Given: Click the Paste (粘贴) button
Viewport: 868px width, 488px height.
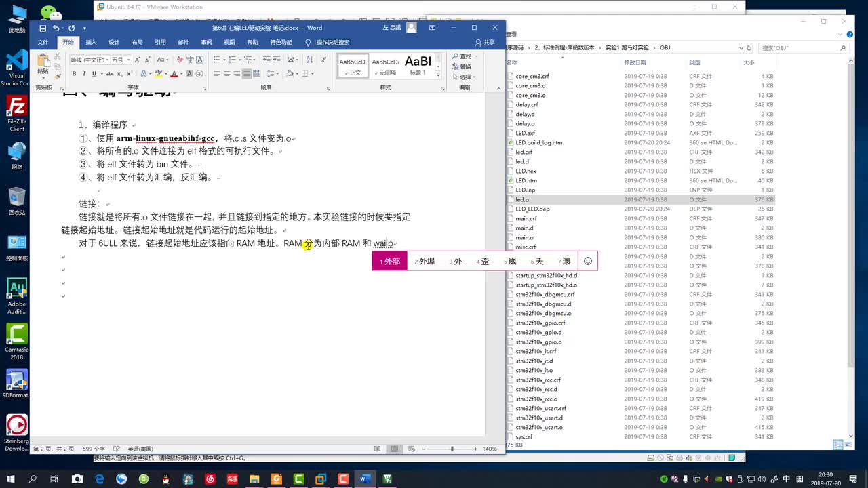Looking at the screenshot, I should (x=43, y=65).
